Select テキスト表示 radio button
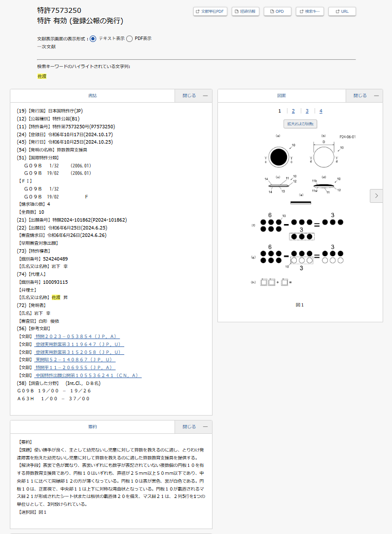Image resolution: width=392 pixels, height=534 pixels. (93, 38)
